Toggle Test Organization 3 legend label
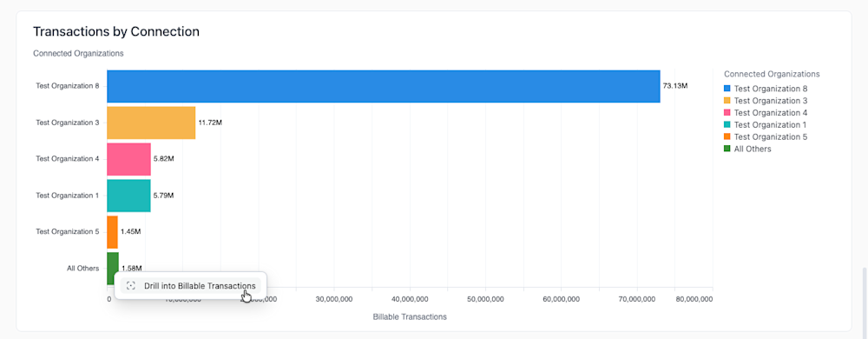Viewport: 868px width, 339px height. click(x=771, y=101)
